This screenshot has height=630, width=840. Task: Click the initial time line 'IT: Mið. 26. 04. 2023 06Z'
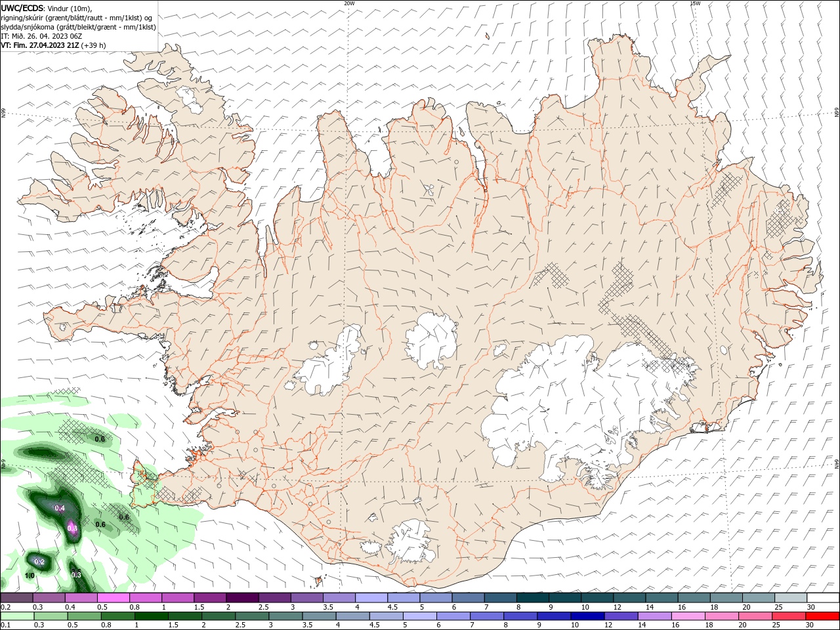41,36
